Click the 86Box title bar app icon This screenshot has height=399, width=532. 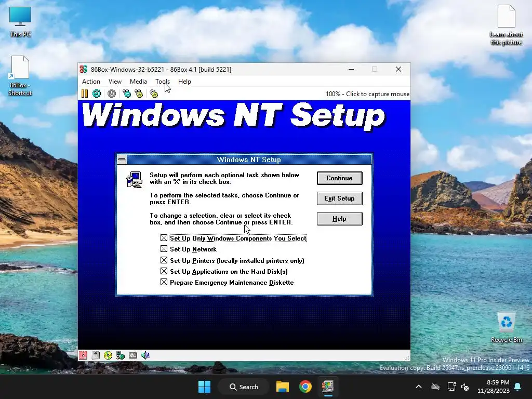tap(84, 69)
